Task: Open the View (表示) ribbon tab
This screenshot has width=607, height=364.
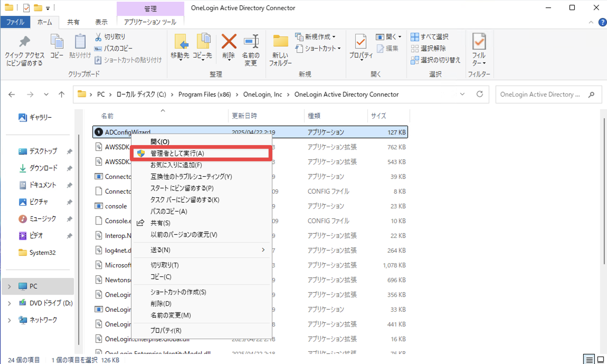Action: pos(101,22)
